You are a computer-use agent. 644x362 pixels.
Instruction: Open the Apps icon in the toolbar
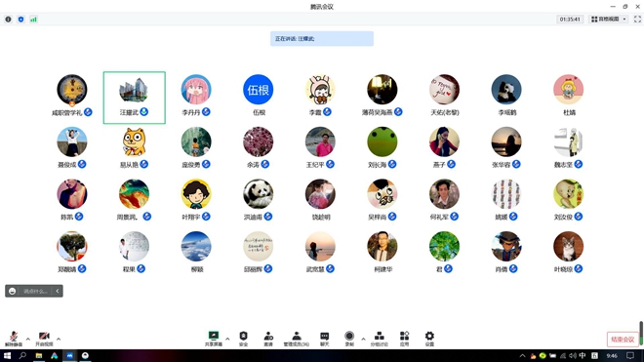(405, 339)
